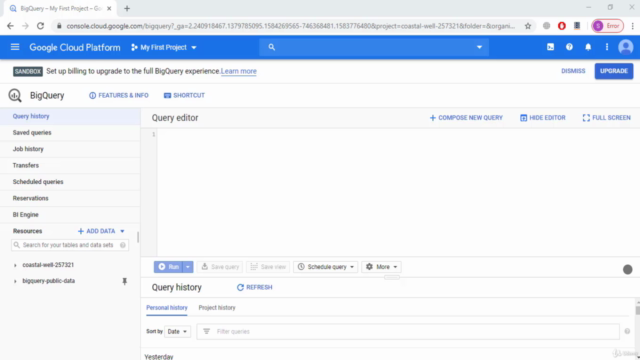This screenshot has height=360, width=640.
Task: Click the red Opera extension icon
Action: 562,26
